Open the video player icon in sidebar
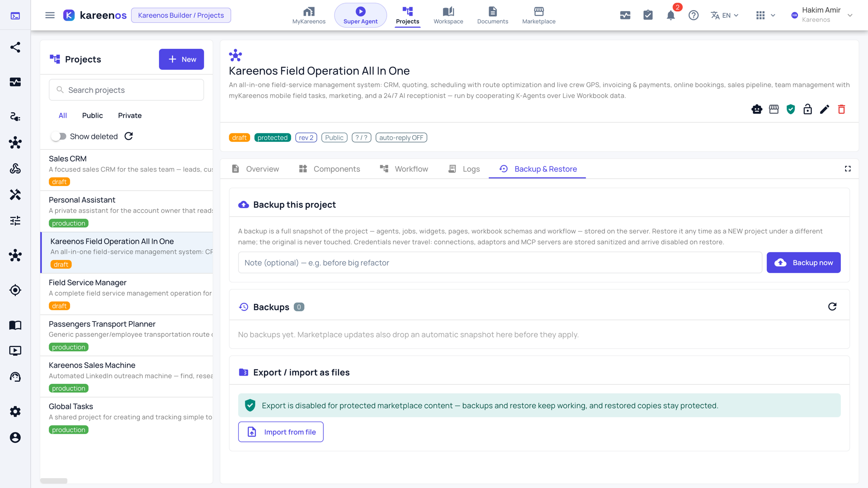The height and width of the screenshot is (488, 868). (15, 351)
